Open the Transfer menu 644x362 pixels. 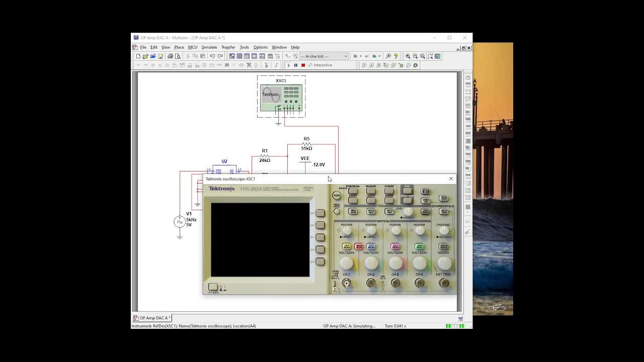[228, 47]
